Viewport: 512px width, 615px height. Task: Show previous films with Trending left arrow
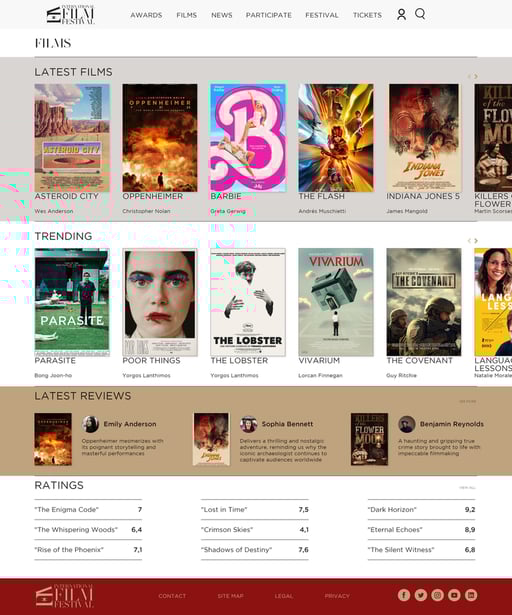(x=469, y=241)
